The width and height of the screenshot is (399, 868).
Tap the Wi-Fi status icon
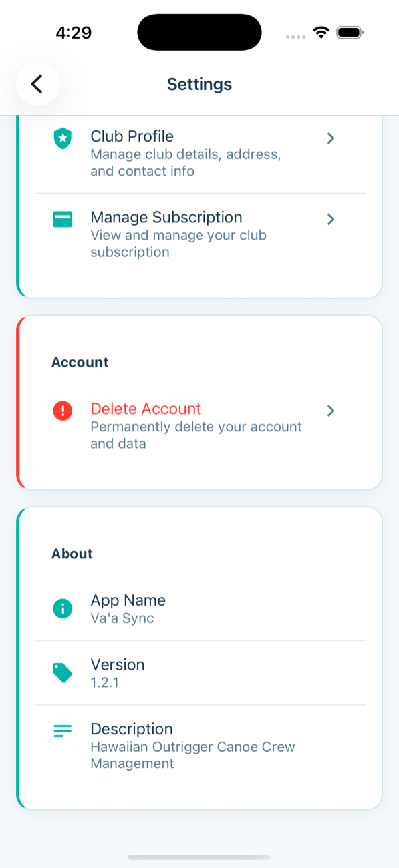pyautogui.click(x=322, y=32)
